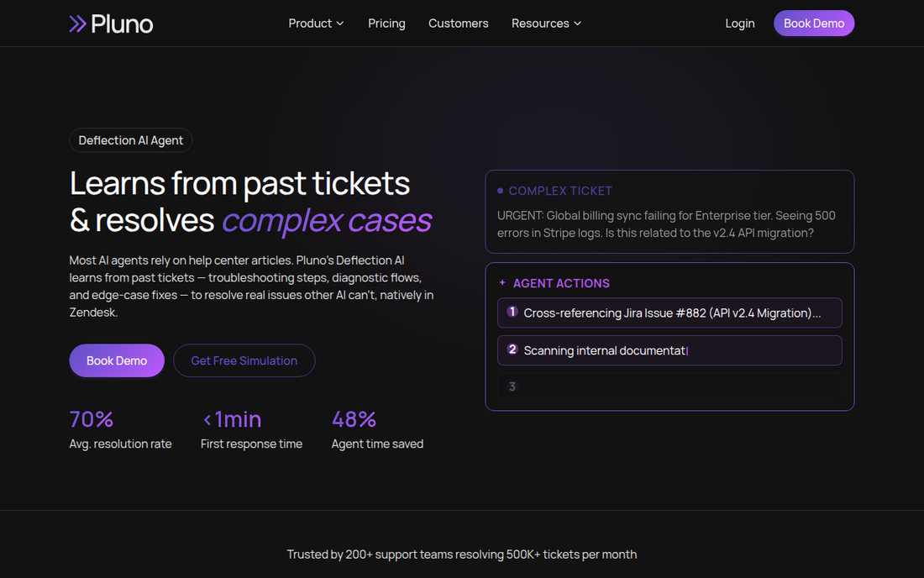Click the step 2 number badge

[512, 349]
